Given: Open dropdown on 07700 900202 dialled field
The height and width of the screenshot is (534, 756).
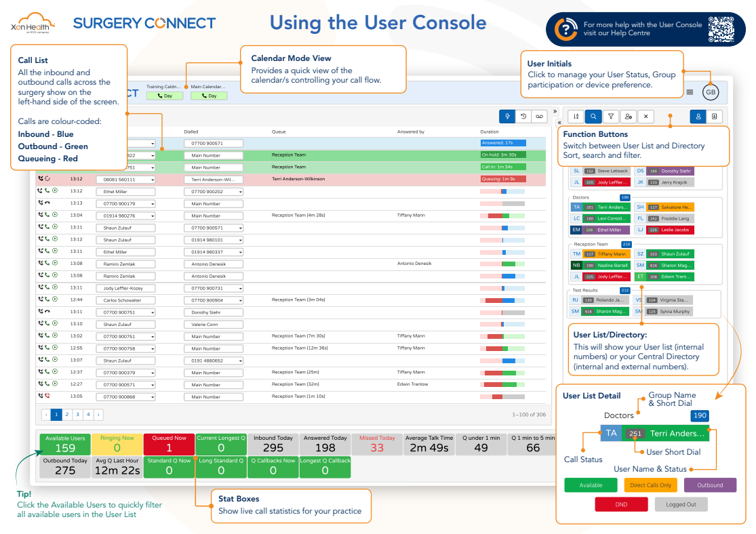Looking at the screenshot, I should [x=240, y=192].
